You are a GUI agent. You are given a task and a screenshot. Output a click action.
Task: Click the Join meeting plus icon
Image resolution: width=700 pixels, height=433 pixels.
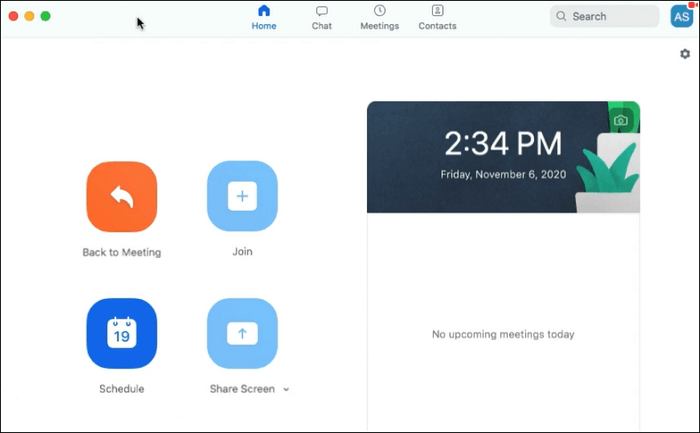click(x=242, y=196)
